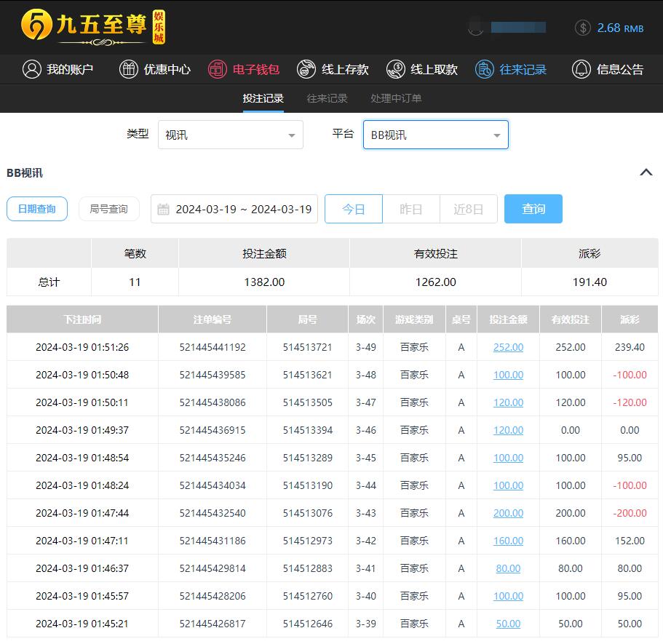This screenshot has width=663, height=644.
Task: Click the user avatar in header
Action: (x=476, y=28)
